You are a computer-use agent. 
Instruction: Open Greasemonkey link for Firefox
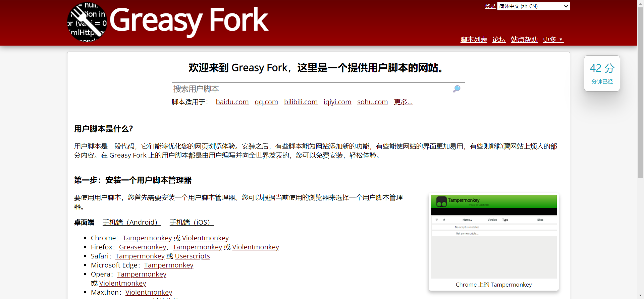tap(143, 247)
